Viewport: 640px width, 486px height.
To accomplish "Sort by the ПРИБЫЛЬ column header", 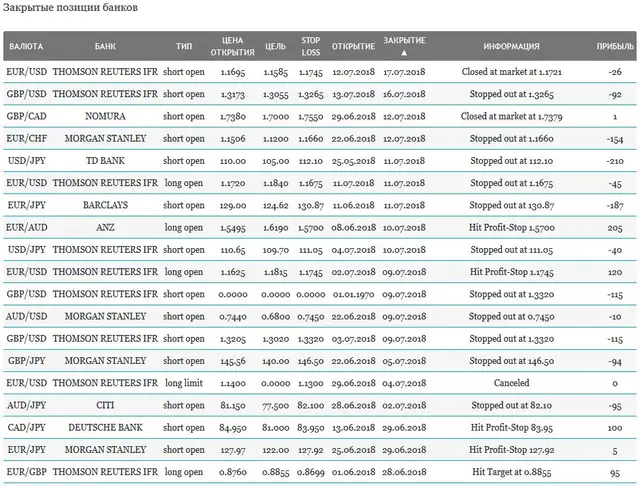I will (x=615, y=46).
